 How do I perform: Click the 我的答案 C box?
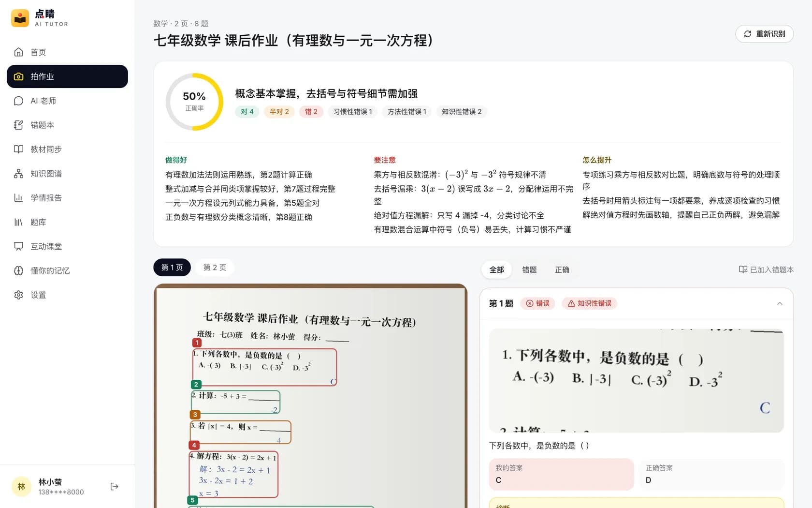(x=561, y=474)
